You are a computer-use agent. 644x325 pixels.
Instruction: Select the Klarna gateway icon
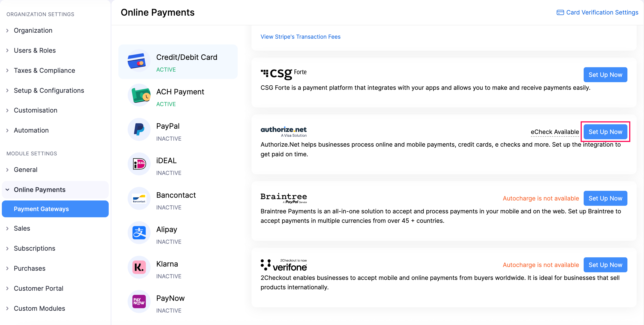pyautogui.click(x=139, y=267)
